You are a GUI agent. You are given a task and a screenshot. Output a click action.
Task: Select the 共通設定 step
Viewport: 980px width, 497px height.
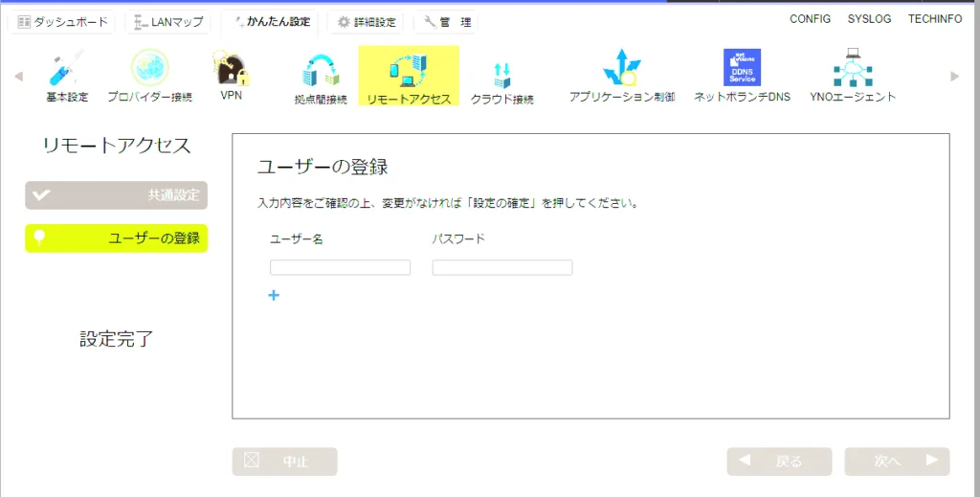[116, 195]
